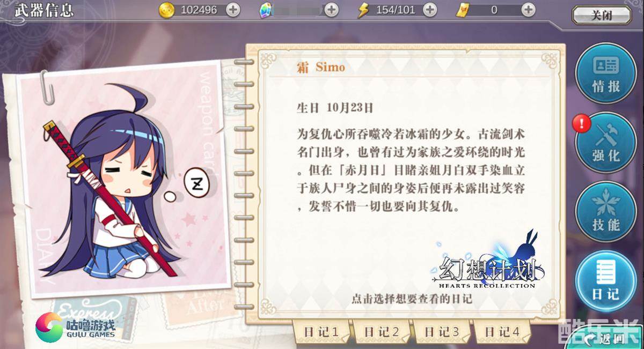644x349 pixels.
Task: Click the plus next to energy 154/101
Action: coord(430,10)
